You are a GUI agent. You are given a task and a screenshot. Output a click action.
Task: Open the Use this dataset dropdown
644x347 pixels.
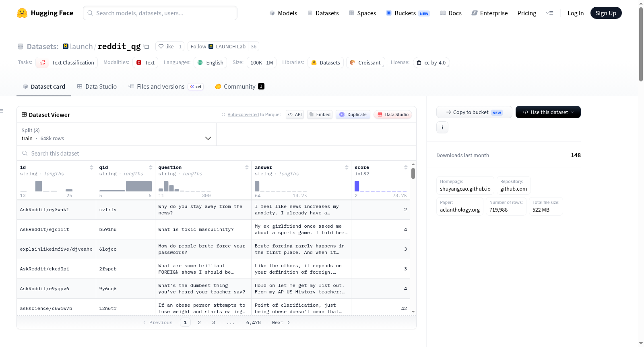point(548,112)
